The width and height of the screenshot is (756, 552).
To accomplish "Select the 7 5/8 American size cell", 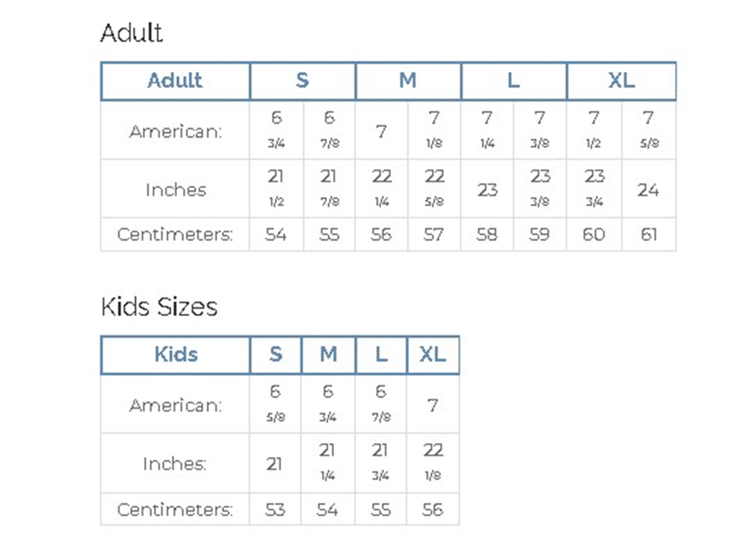I will coord(649,130).
